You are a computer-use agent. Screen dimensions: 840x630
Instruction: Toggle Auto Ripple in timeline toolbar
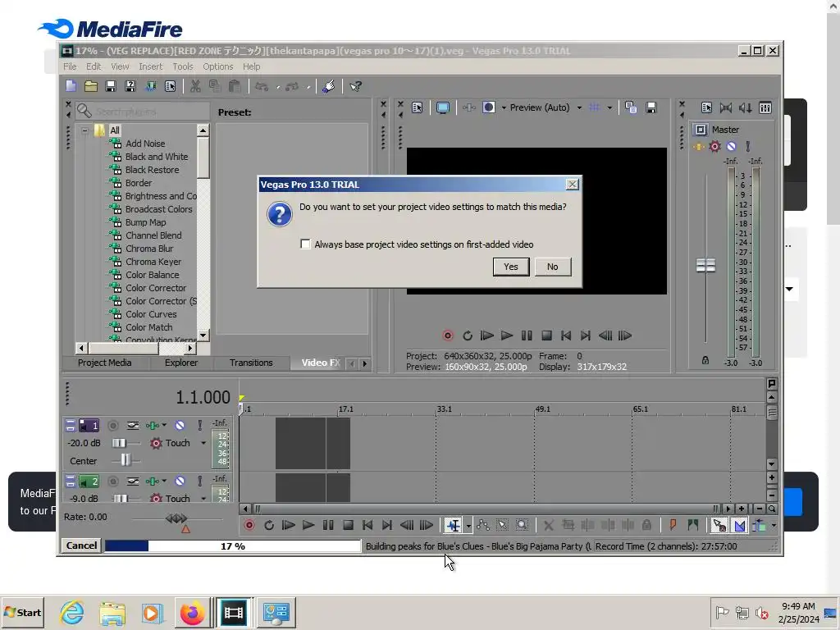click(x=759, y=525)
